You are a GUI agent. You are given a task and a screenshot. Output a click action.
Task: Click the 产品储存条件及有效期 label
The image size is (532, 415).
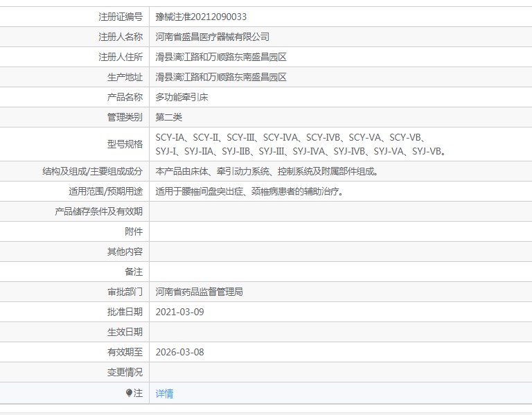(x=99, y=211)
